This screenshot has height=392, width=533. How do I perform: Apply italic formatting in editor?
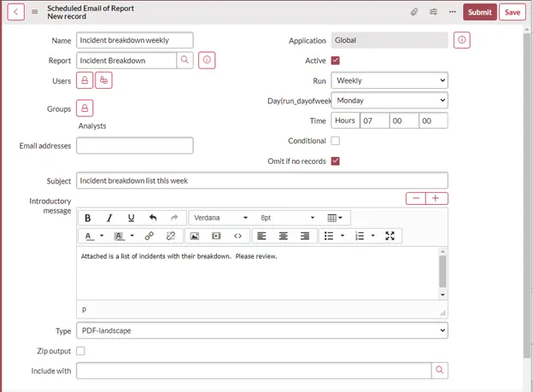tap(109, 218)
